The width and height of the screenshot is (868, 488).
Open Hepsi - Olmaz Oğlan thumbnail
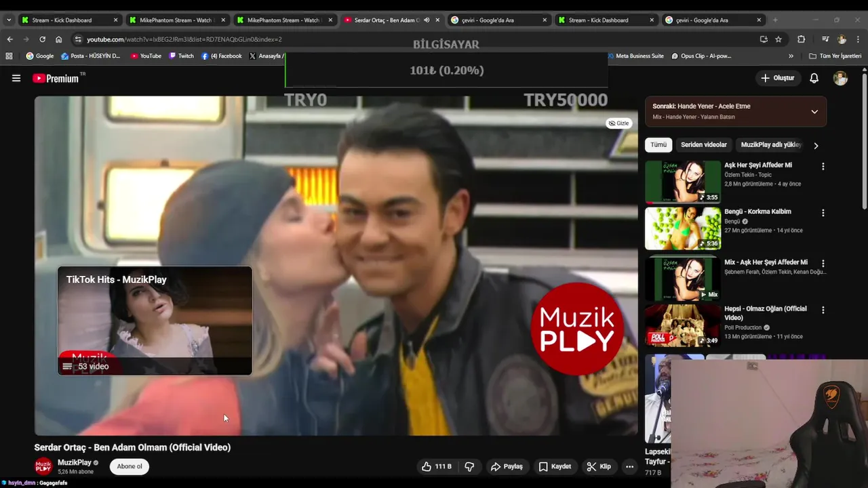click(x=683, y=325)
